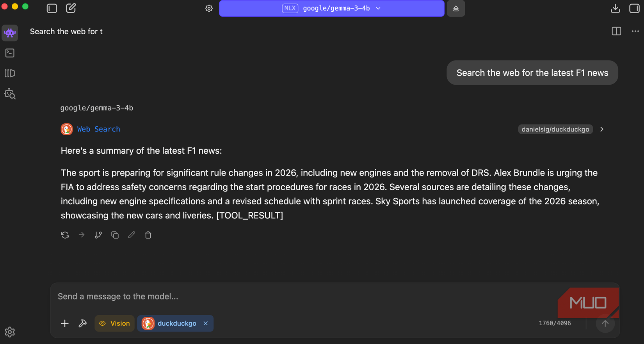Toggle split view for the chat
The image size is (644, 344).
(x=616, y=31)
